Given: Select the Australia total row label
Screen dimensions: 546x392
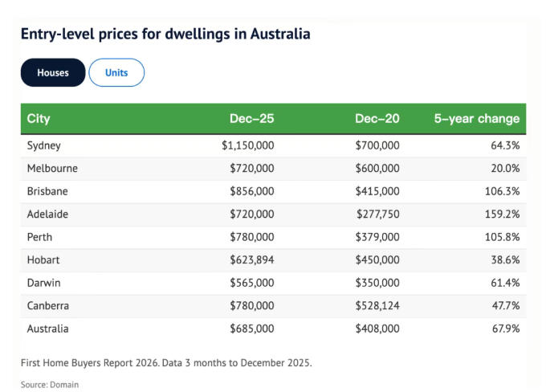Looking at the screenshot, I should (x=48, y=329).
